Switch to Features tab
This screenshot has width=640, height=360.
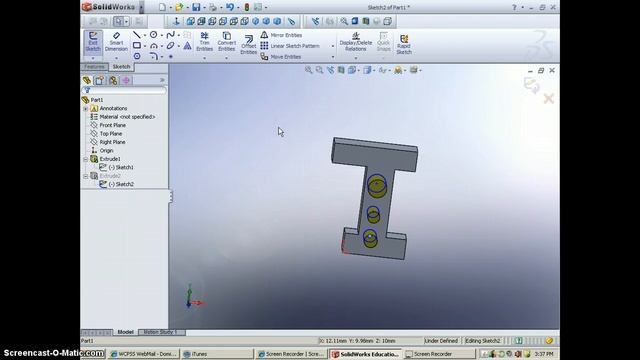(x=95, y=67)
